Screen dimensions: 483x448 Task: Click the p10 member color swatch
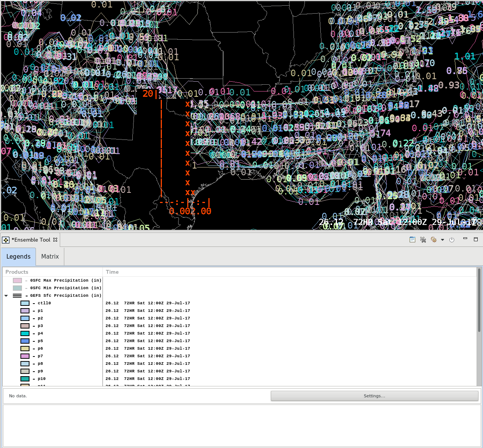(25, 379)
